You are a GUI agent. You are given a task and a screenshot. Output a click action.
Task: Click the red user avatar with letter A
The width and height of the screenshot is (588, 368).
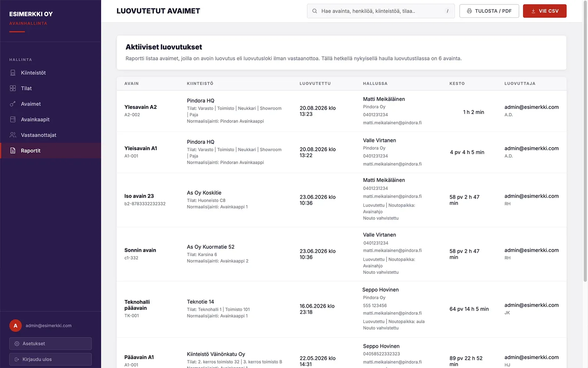click(x=15, y=326)
